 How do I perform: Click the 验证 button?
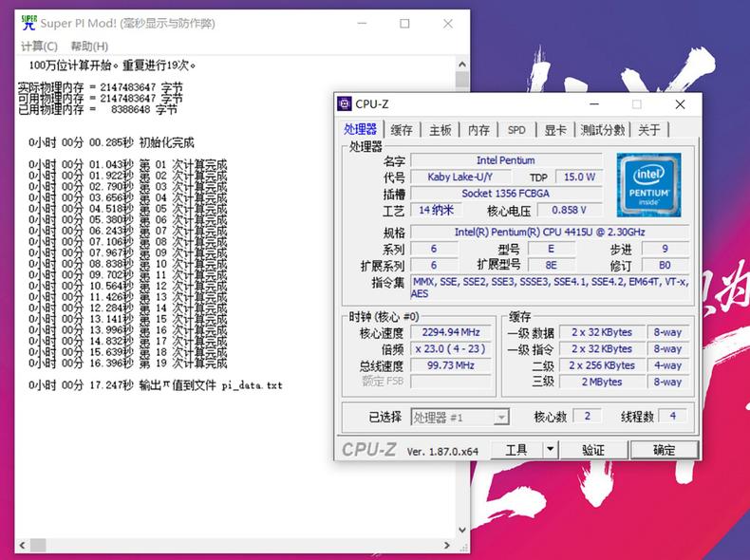click(592, 450)
